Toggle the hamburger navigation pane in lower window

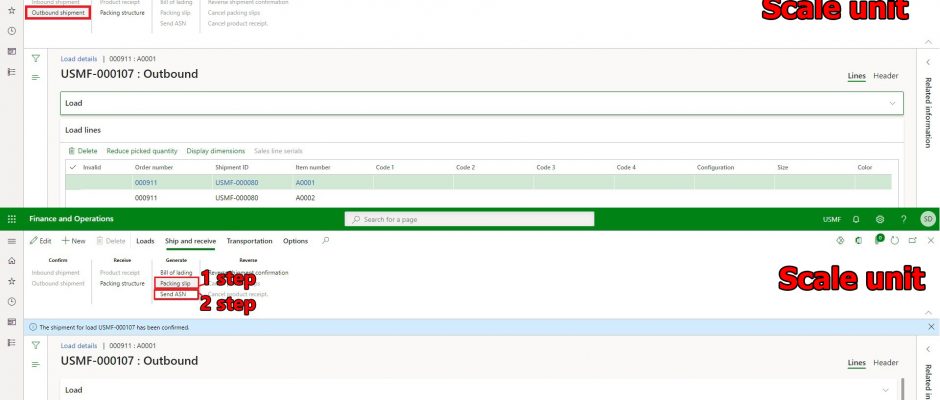[x=11, y=241]
